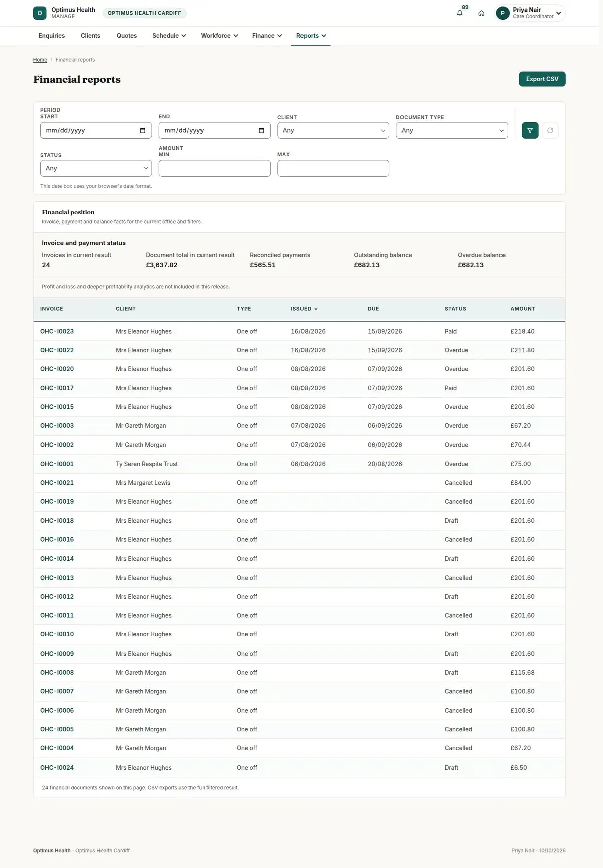Click Priya Nair avatar icon

coord(502,13)
